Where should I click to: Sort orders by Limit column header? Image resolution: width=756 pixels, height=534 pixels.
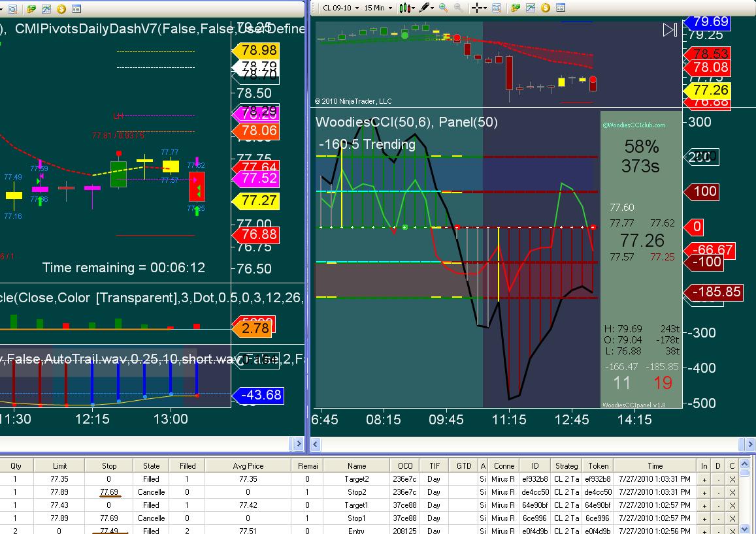coord(59,465)
